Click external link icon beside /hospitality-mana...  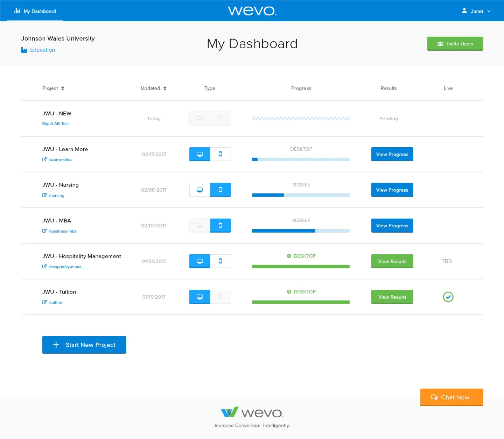44,267
